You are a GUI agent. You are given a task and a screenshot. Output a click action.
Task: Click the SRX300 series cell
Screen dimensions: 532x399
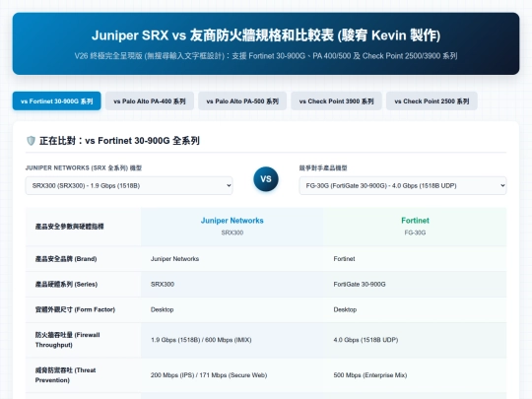point(233,285)
